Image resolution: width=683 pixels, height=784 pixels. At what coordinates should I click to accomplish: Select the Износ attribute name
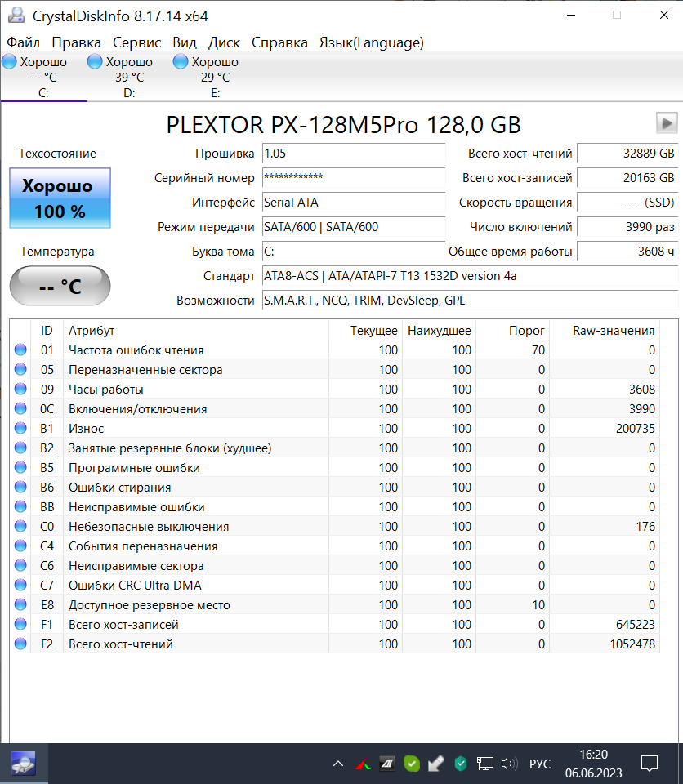tap(86, 429)
